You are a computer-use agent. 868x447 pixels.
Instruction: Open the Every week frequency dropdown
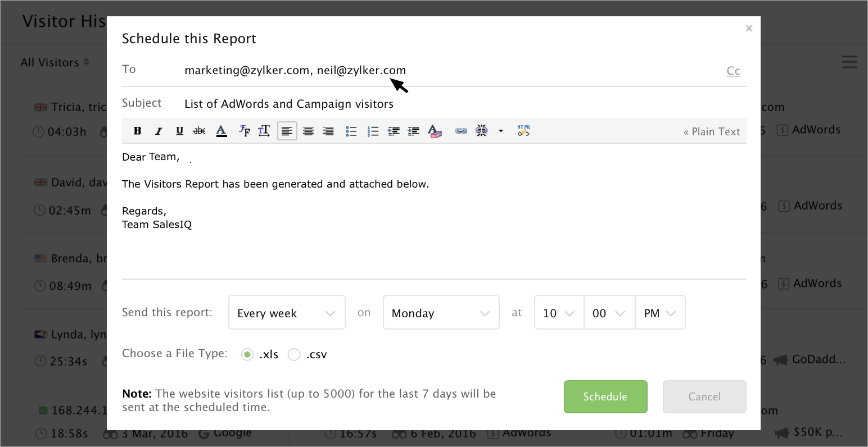pyautogui.click(x=287, y=313)
